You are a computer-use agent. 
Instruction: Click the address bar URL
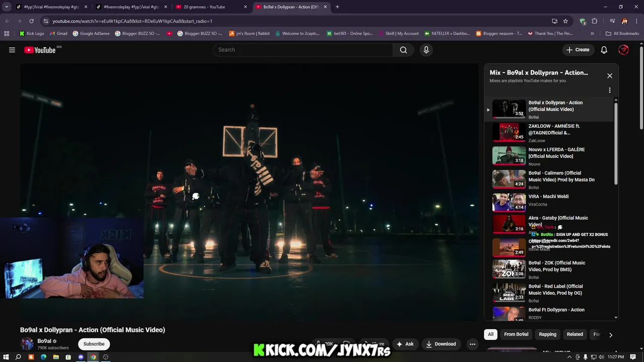coord(132,21)
